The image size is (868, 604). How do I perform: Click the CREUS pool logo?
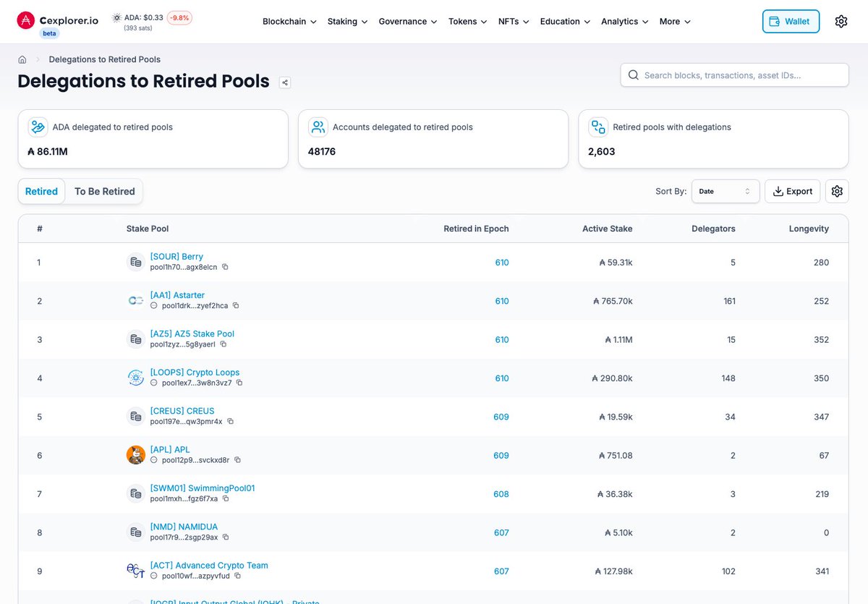(135, 417)
